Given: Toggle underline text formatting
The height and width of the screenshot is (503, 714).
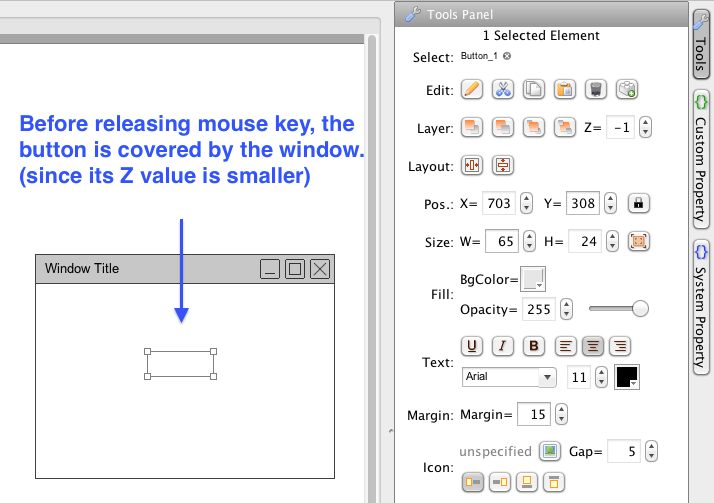Looking at the screenshot, I should [x=472, y=346].
